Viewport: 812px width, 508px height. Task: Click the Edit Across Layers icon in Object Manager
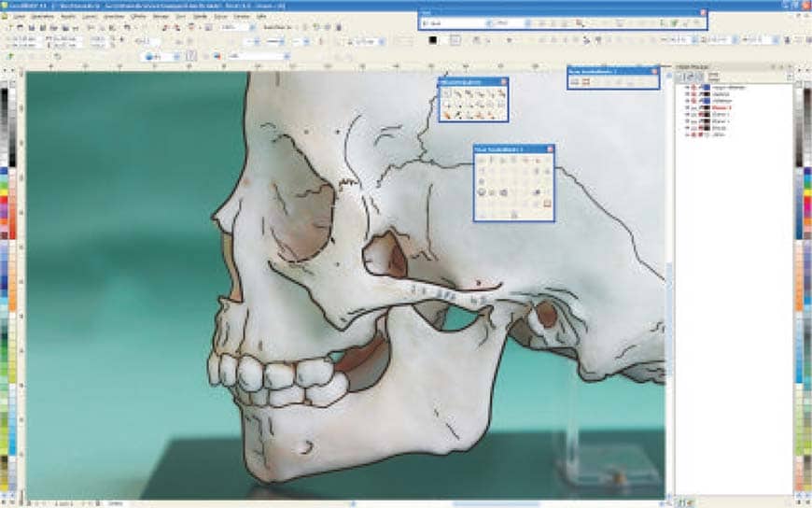691,77
